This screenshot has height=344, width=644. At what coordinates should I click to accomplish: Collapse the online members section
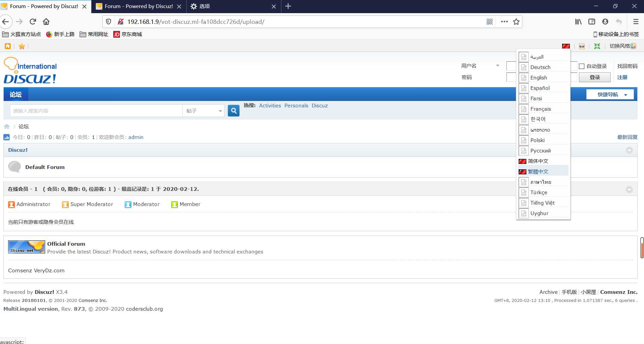[x=629, y=190]
